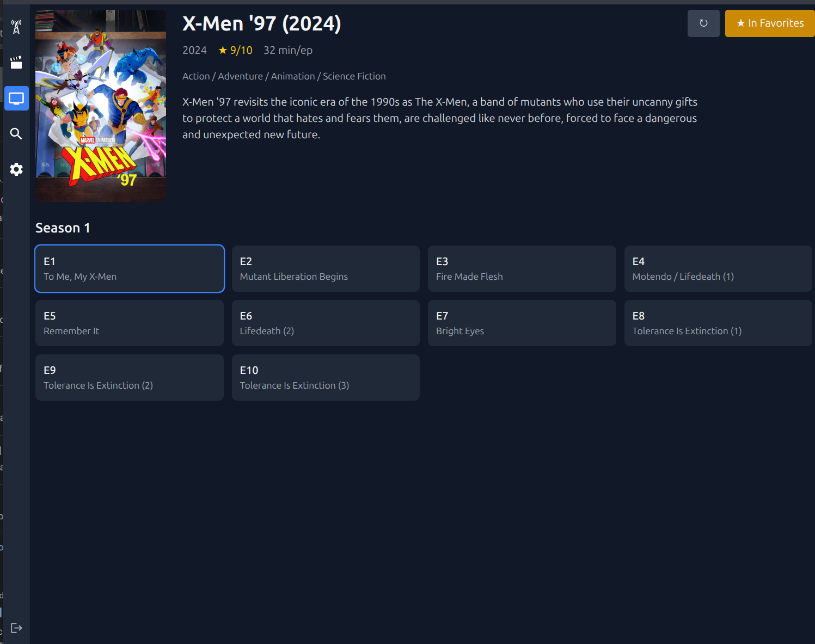The width and height of the screenshot is (815, 644).
Task: Click the X-Men '97 (2024) title
Action: tap(262, 23)
